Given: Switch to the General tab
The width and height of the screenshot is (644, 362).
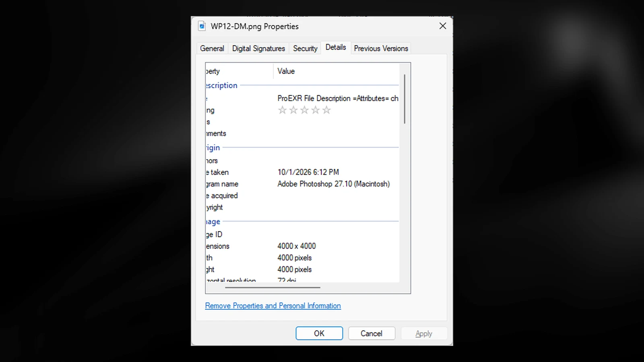Looking at the screenshot, I should [x=212, y=48].
